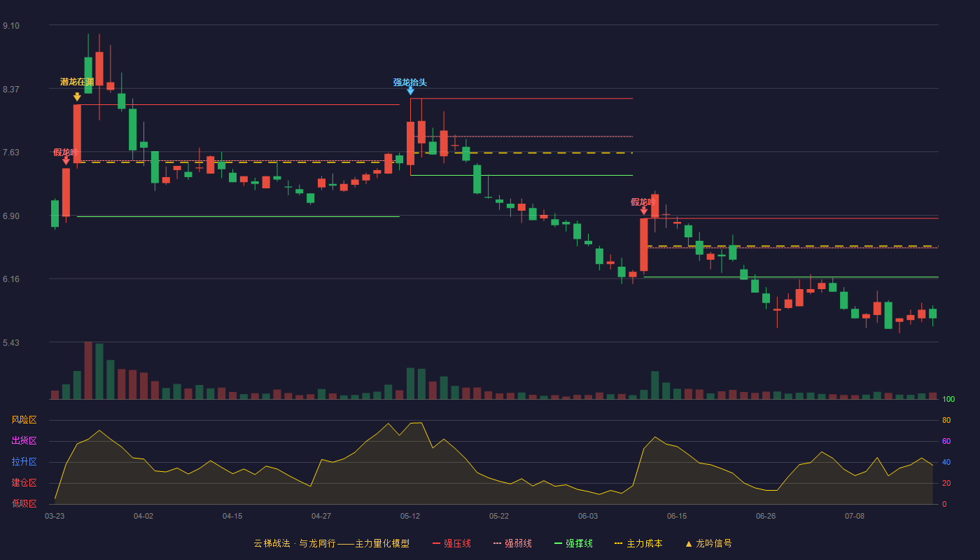
Task: Click the large red candle under 潜龙在渊
Action: click(x=77, y=134)
